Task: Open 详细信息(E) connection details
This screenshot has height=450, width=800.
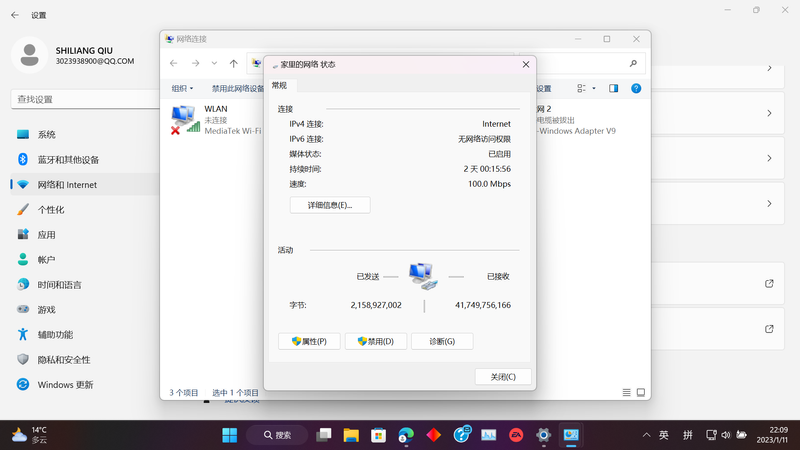Action: 329,205
